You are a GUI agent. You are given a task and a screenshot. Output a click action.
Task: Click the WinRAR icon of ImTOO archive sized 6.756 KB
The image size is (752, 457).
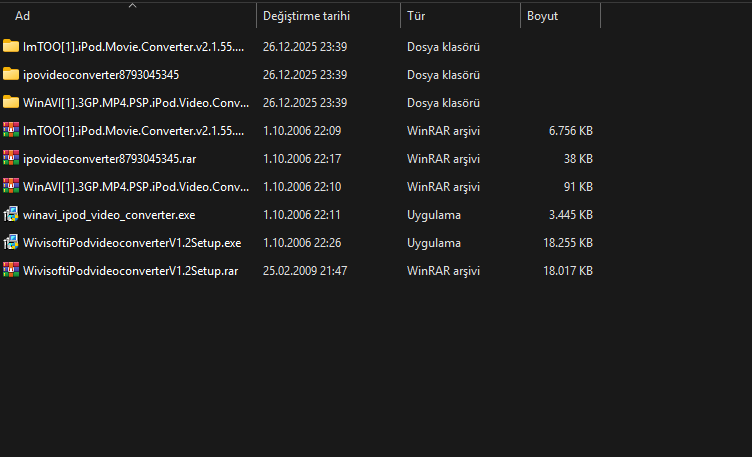click(11, 130)
